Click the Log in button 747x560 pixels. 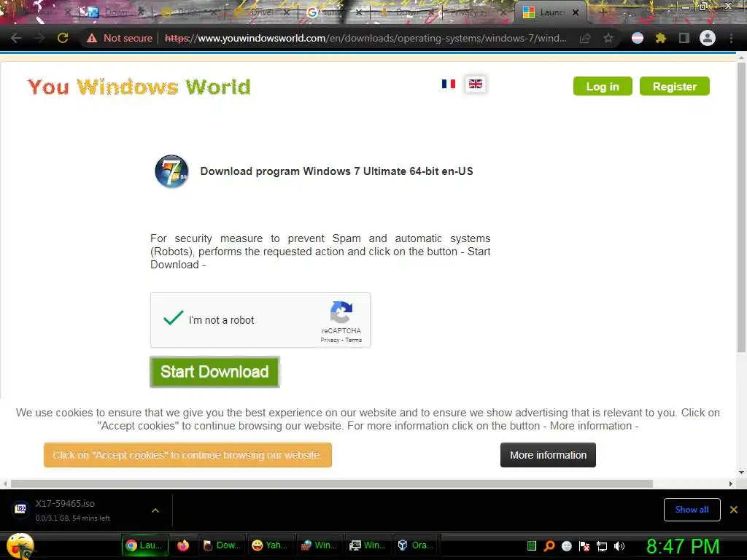(x=603, y=86)
